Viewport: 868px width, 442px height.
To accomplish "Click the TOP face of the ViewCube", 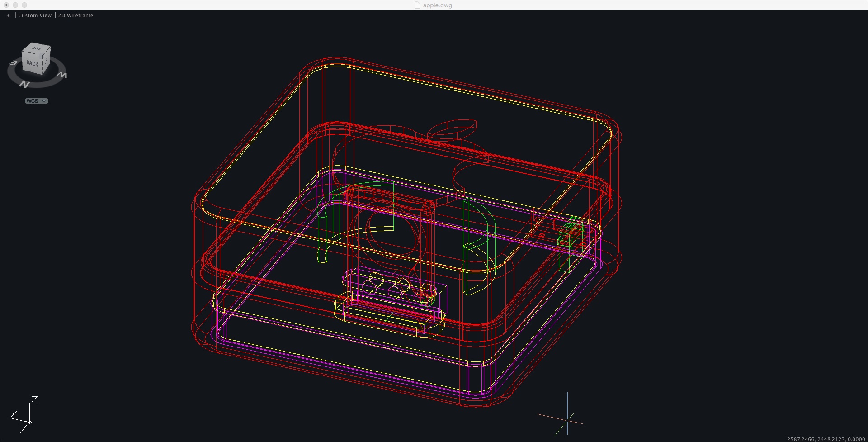I will 37,48.
